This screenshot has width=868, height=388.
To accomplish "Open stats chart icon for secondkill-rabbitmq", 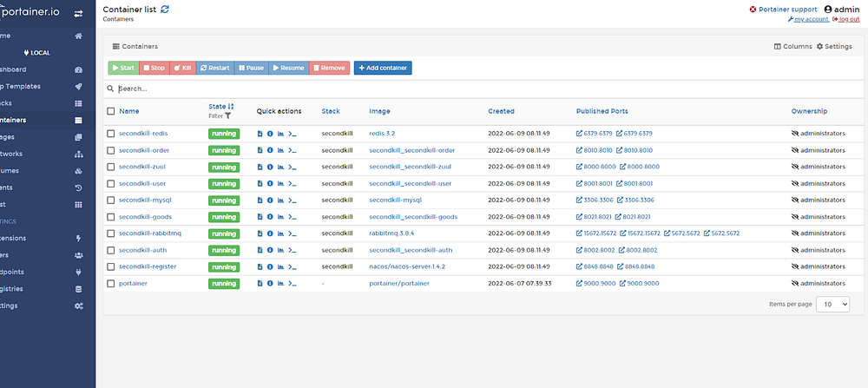I will tap(280, 233).
